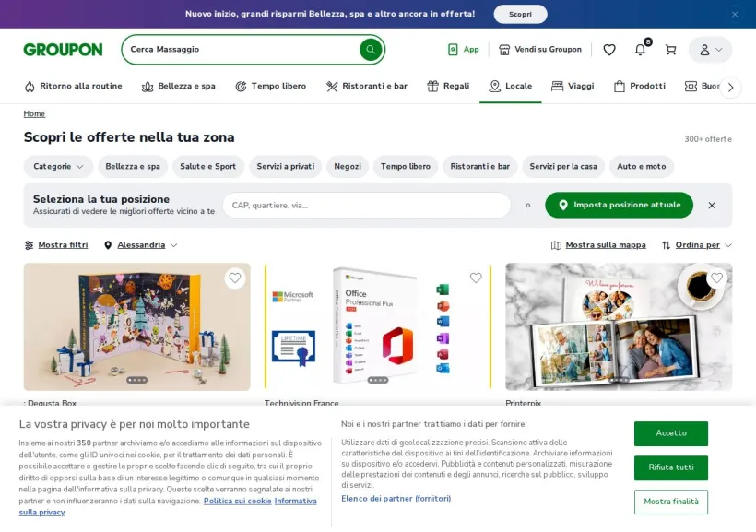Favorite the Office Professional Plus deal heart
The image size is (756, 532).
point(476,278)
